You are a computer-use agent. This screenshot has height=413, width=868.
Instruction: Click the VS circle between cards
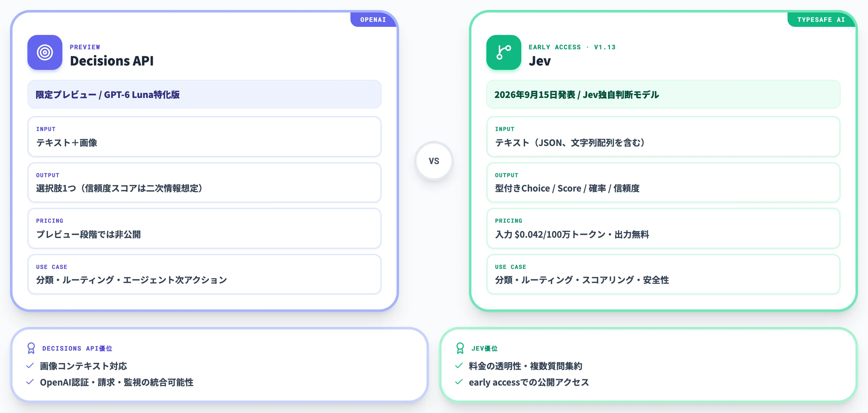(434, 161)
